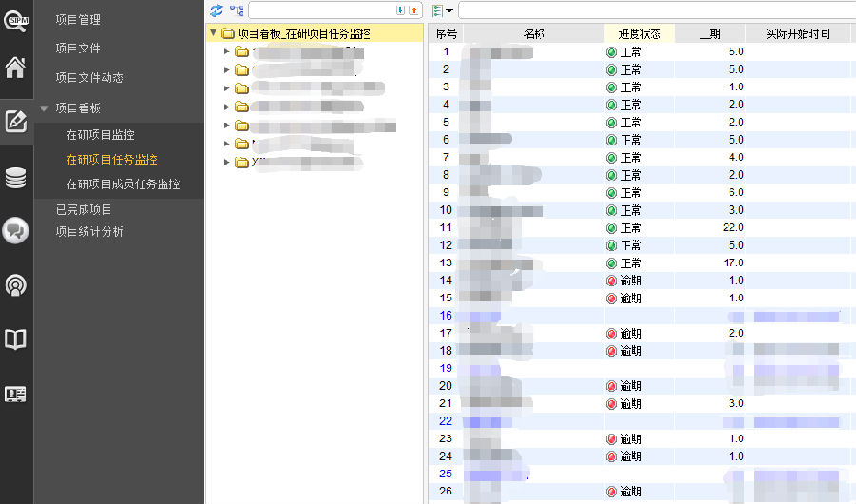Select blue row number 16

(x=445, y=316)
